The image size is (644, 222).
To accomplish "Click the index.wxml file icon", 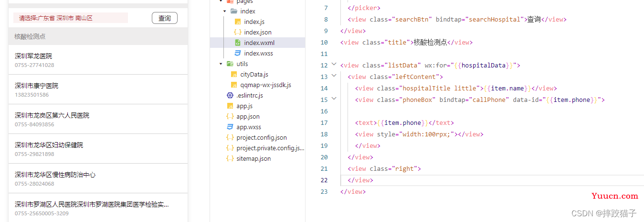I will pyautogui.click(x=238, y=43).
